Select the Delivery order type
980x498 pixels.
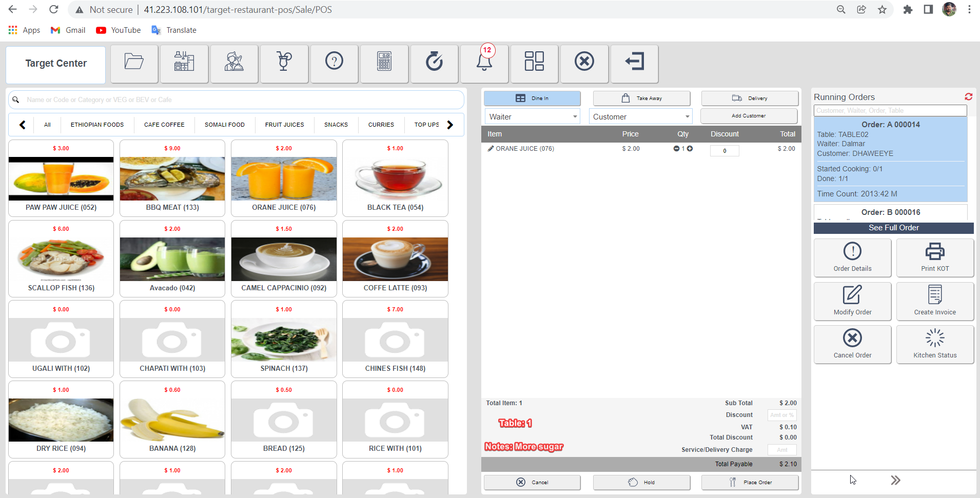tap(750, 98)
